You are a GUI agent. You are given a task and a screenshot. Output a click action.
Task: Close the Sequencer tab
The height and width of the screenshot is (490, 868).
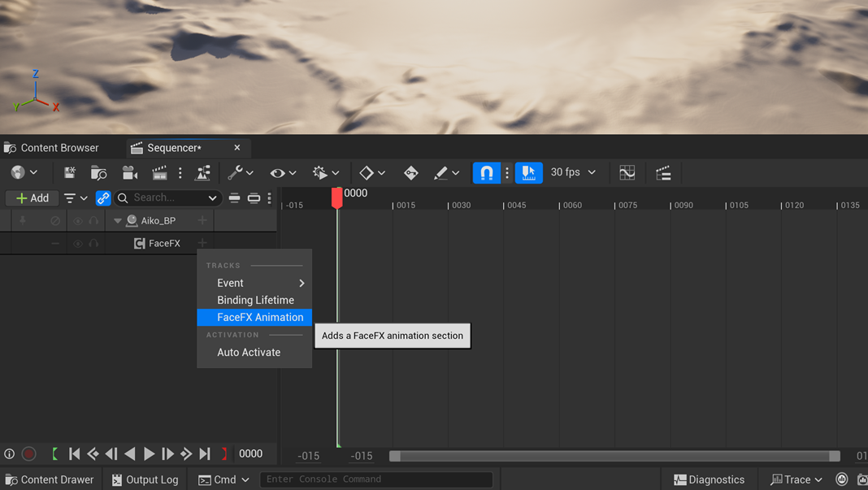[x=237, y=147]
